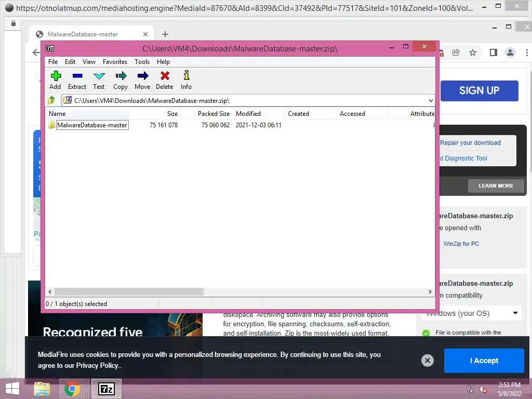Viewport: 532px width, 399px height.
Task: Click the Chrome back arrow
Action: 36,52
